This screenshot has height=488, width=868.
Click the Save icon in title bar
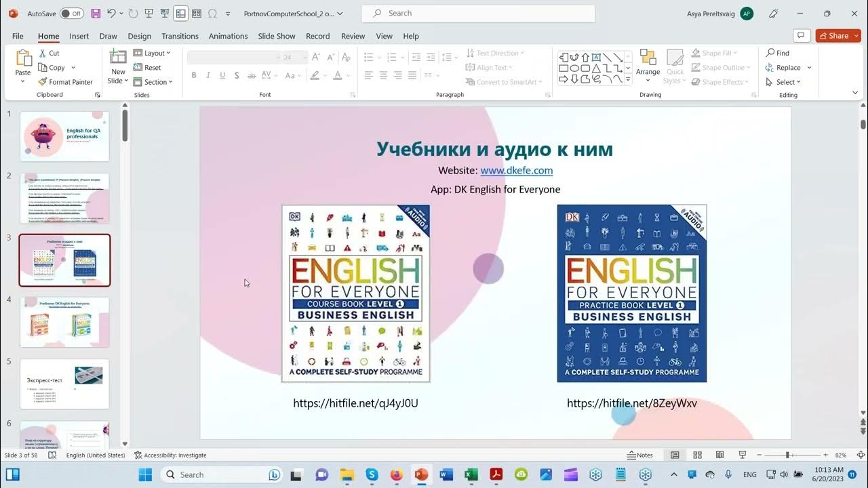click(95, 14)
